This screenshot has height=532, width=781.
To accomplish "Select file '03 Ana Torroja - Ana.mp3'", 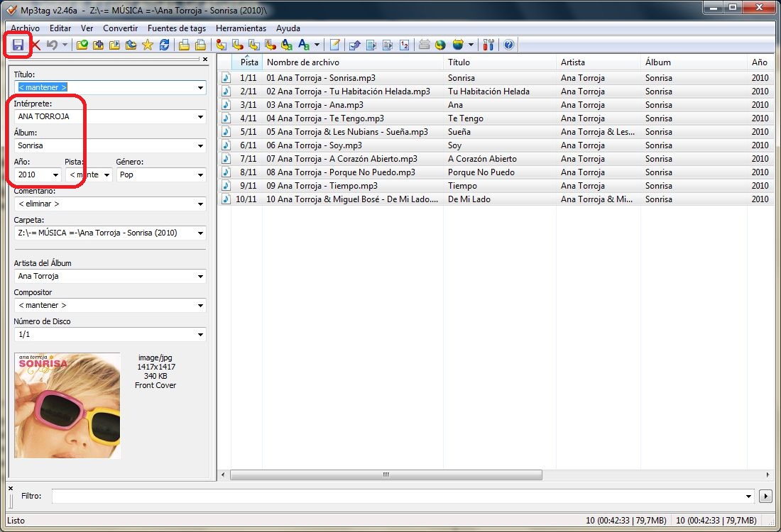I will [315, 104].
